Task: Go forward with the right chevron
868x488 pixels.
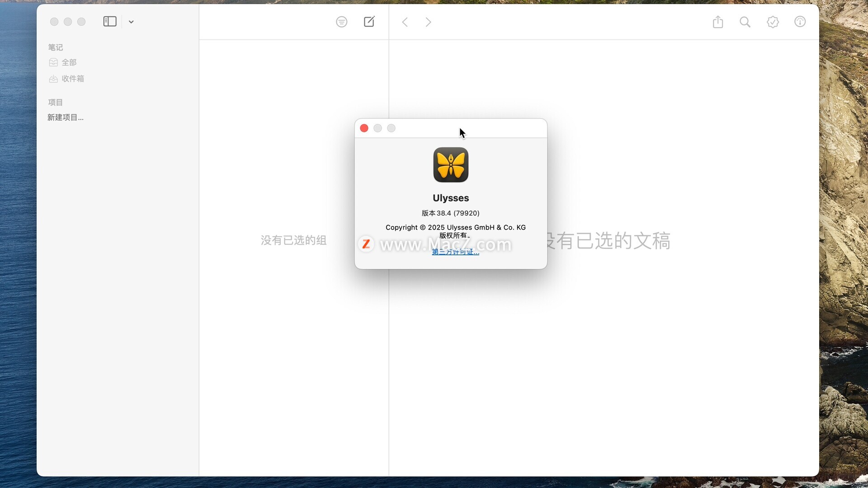Action: [428, 22]
